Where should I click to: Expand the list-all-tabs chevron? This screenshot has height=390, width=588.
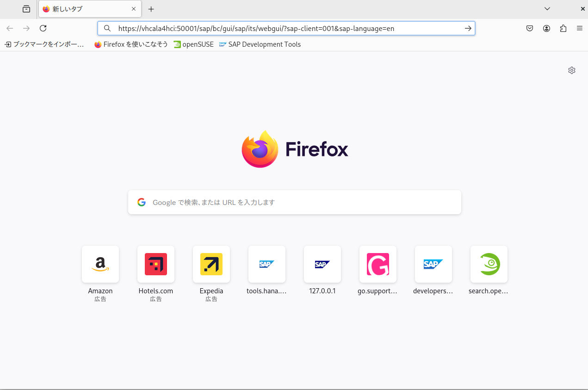[x=547, y=9]
